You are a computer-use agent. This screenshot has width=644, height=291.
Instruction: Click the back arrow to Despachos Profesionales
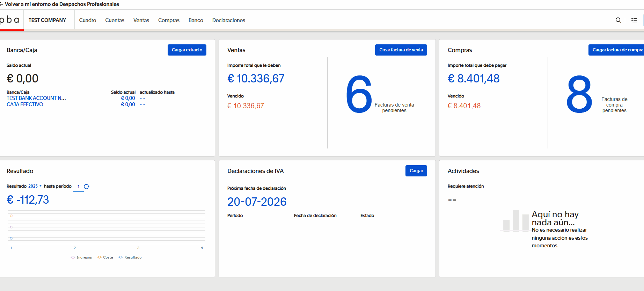tap(2, 4)
